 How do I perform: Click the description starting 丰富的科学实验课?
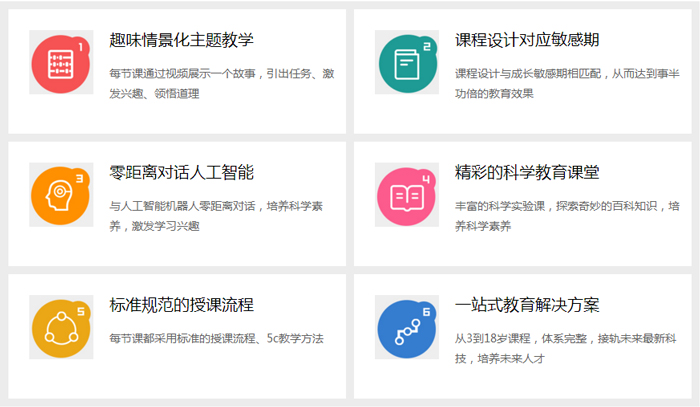567,216
